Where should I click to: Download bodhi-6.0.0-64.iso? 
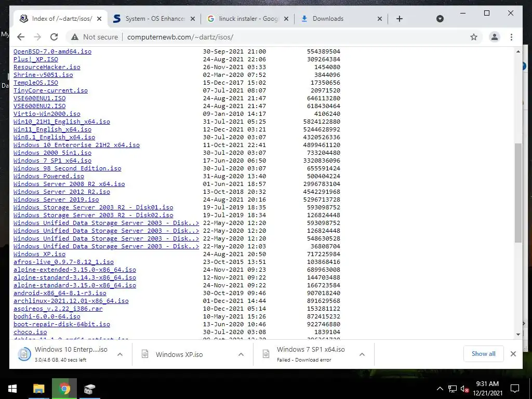click(x=47, y=317)
